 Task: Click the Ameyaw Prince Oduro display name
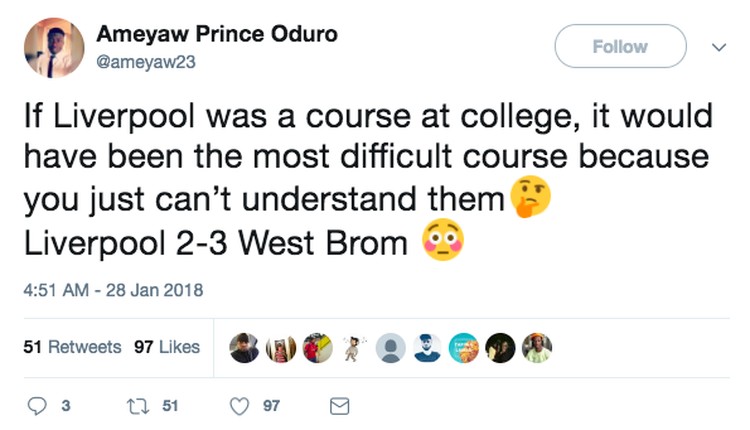point(216,34)
